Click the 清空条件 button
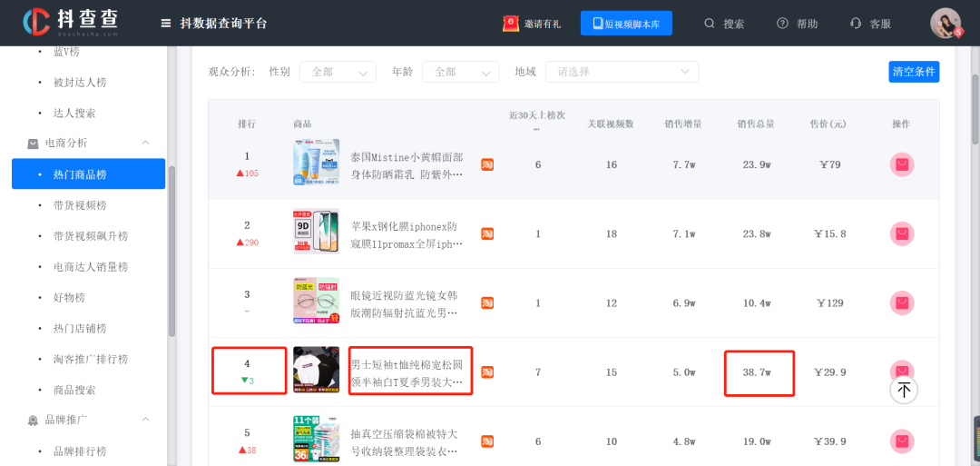Viewport: 980px width, 466px height. [914, 72]
